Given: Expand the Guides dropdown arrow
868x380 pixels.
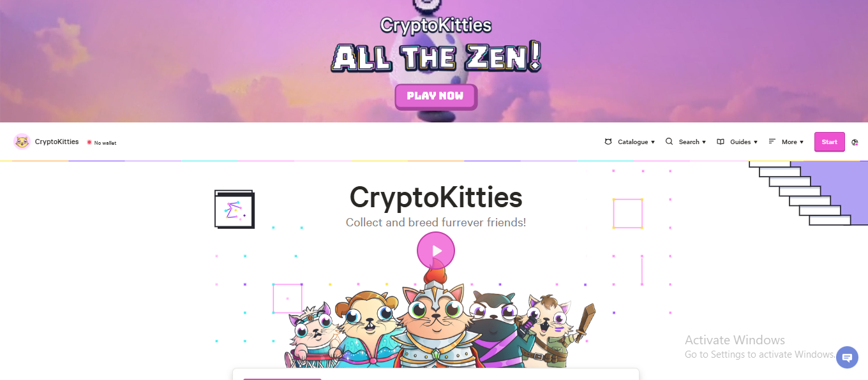Looking at the screenshot, I should [756, 142].
